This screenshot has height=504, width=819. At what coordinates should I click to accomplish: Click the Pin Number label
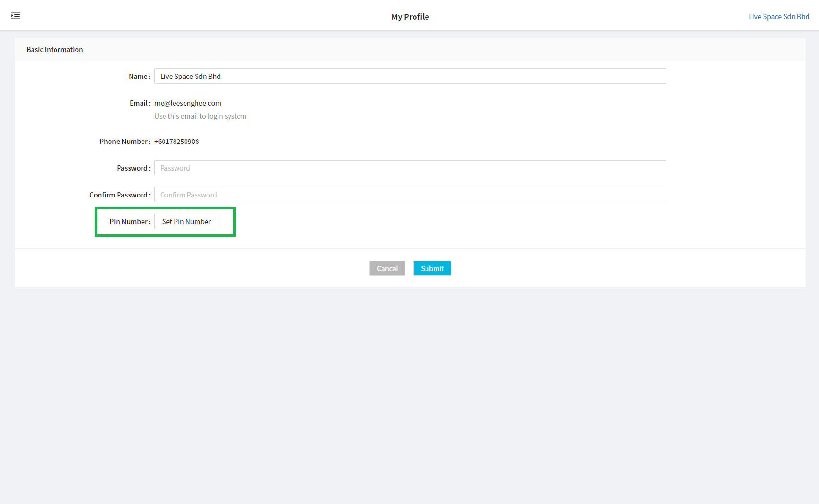click(x=128, y=221)
